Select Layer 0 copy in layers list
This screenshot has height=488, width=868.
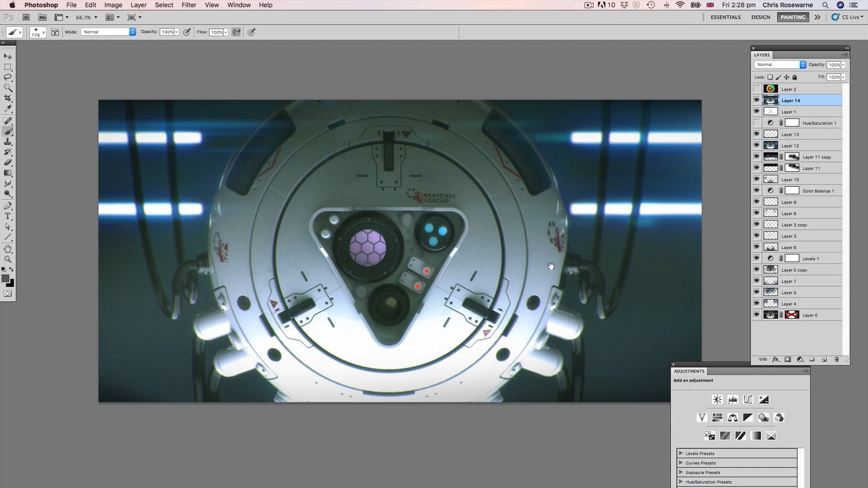802,270
